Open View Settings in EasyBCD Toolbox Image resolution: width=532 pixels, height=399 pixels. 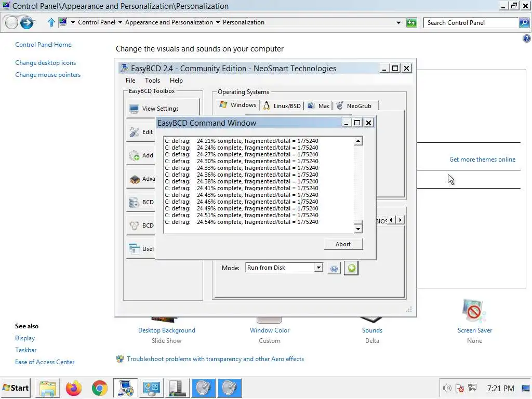pos(163,109)
